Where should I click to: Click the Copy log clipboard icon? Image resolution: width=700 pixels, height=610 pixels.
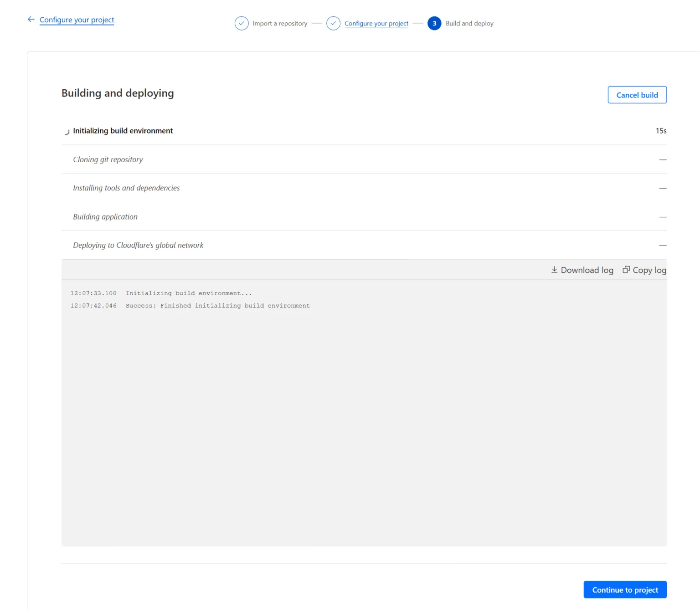[x=626, y=270]
